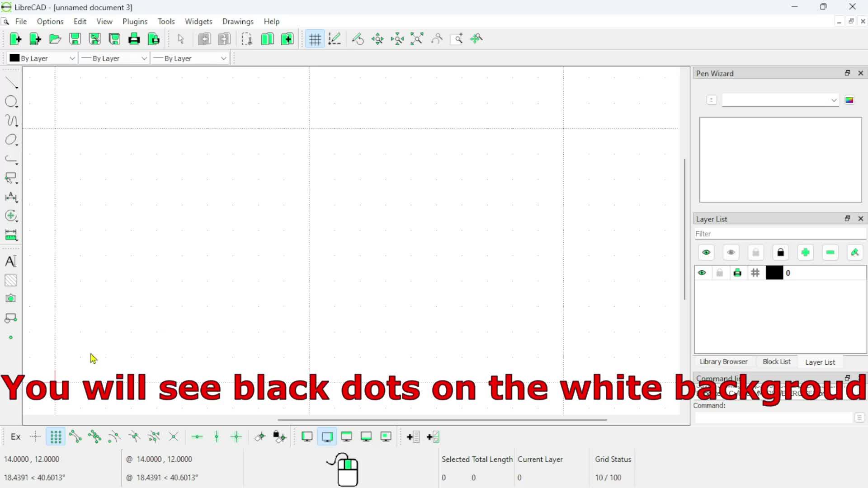
Task: Open the line width By Layer dropdown
Action: (114, 58)
